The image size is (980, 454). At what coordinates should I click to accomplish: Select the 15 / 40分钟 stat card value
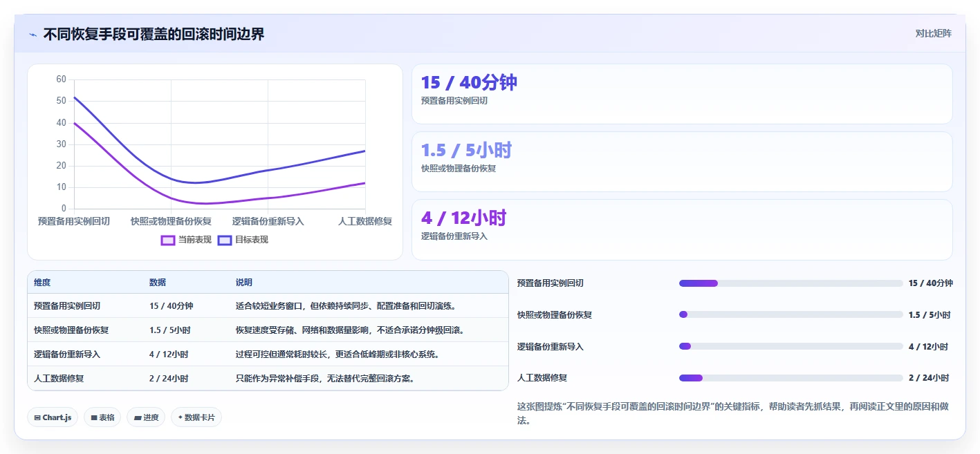click(x=469, y=82)
